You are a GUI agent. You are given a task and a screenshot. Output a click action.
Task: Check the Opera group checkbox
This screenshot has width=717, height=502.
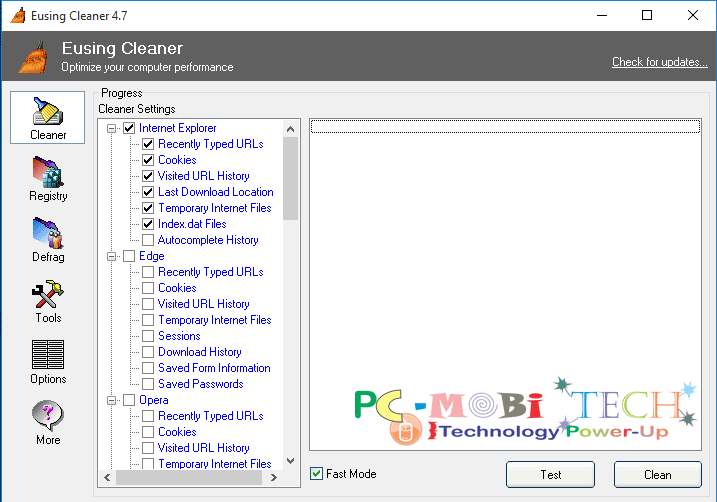pyautogui.click(x=129, y=400)
